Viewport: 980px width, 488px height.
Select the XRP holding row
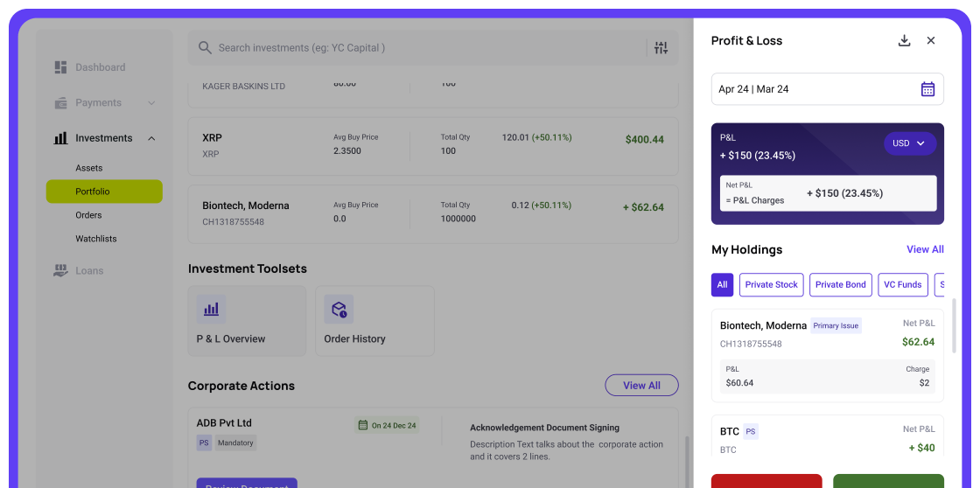click(x=433, y=146)
